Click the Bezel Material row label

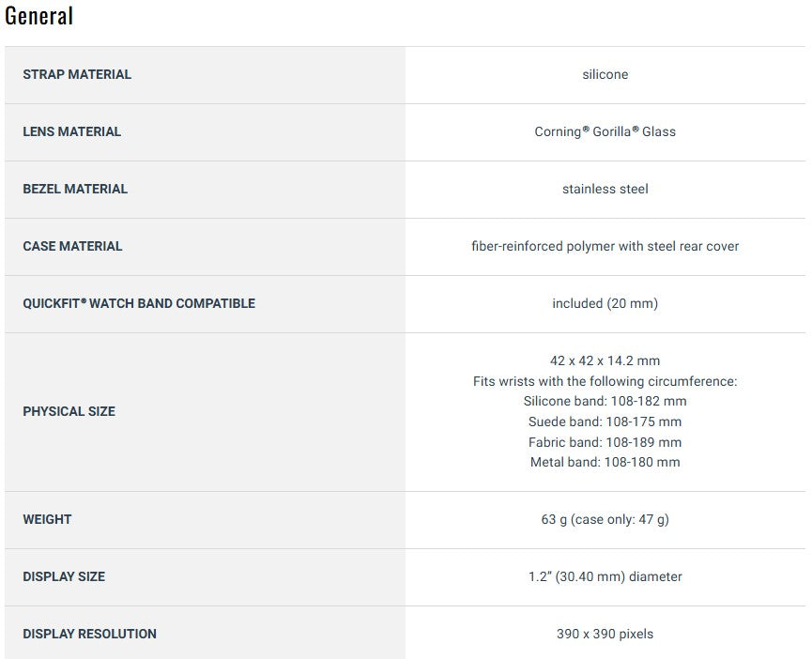tap(75, 189)
